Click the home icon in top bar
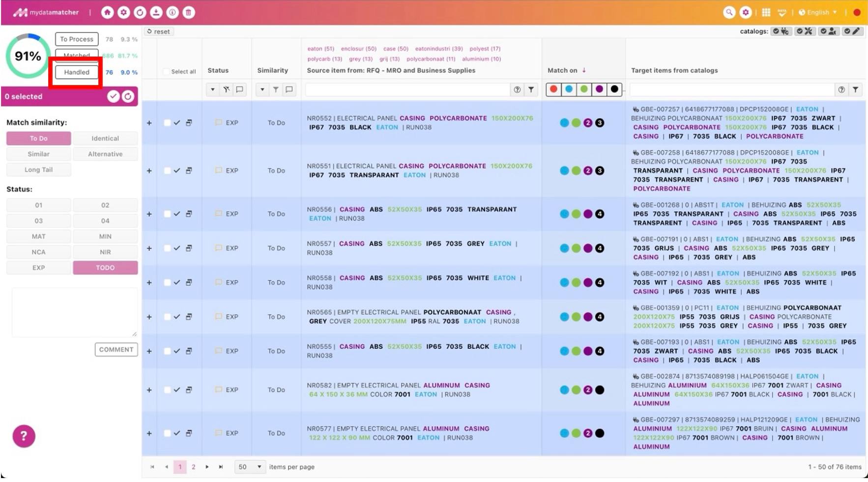 click(107, 12)
